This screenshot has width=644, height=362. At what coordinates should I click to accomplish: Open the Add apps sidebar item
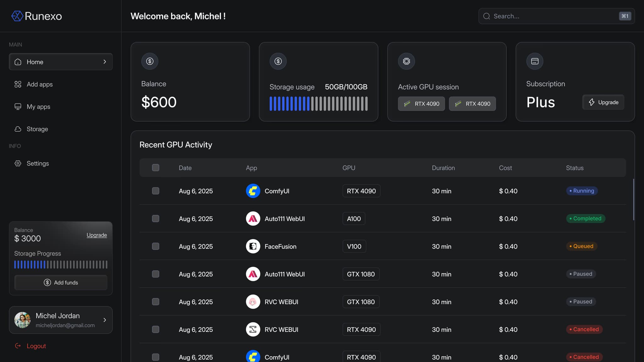point(40,84)
